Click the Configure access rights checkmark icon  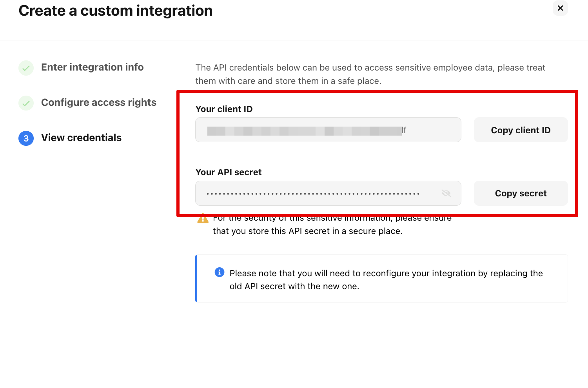coord(26,103)
